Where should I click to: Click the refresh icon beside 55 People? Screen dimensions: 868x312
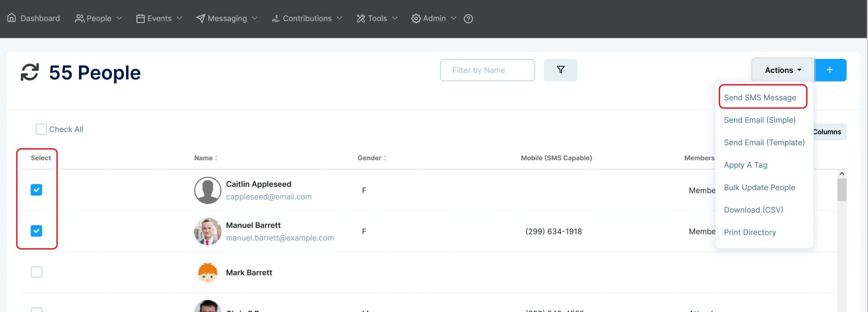[30, 72]
